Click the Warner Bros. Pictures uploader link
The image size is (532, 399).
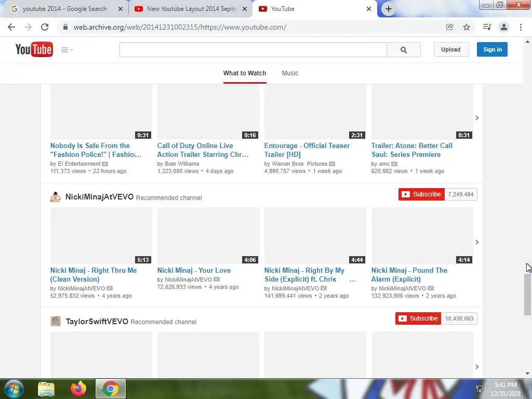point(300,164)
